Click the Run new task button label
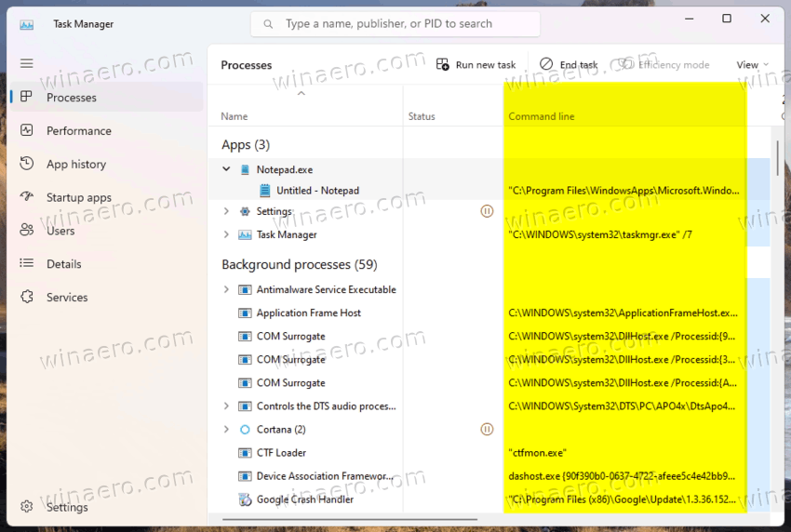 (485, 64)
